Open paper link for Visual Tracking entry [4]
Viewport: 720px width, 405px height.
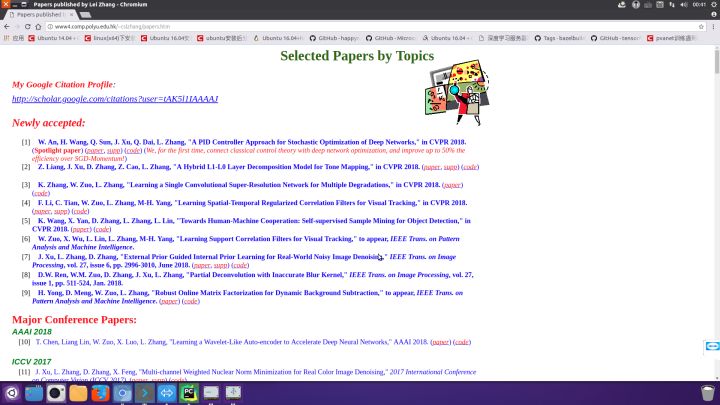(x=42, y=211)
